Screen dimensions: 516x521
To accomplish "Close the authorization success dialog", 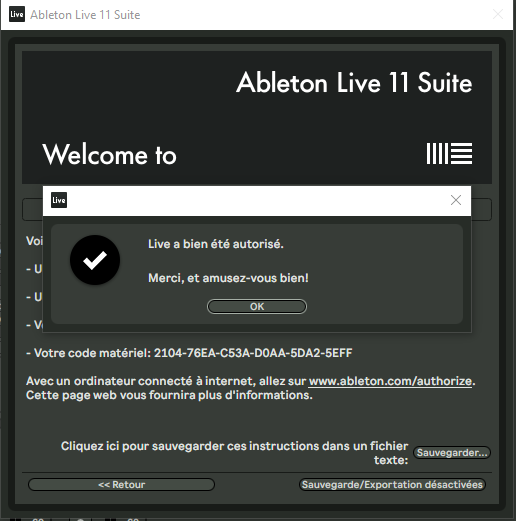I will point(456,200).
